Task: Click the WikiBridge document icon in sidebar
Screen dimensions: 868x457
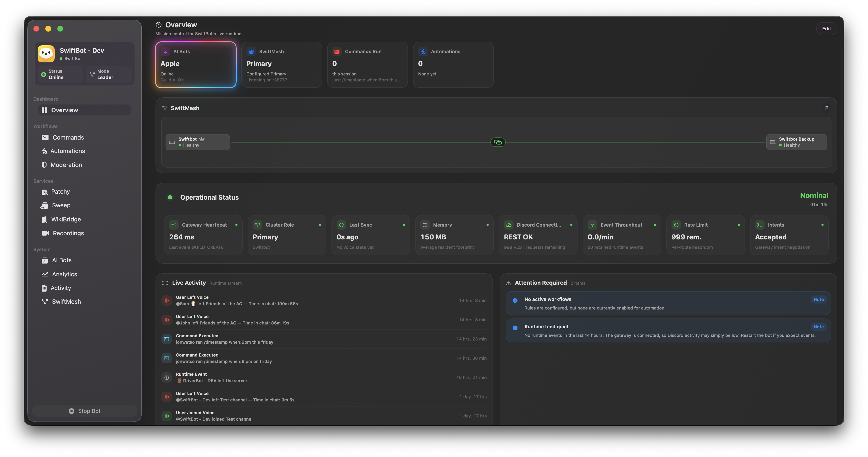Action: (44, 219)
